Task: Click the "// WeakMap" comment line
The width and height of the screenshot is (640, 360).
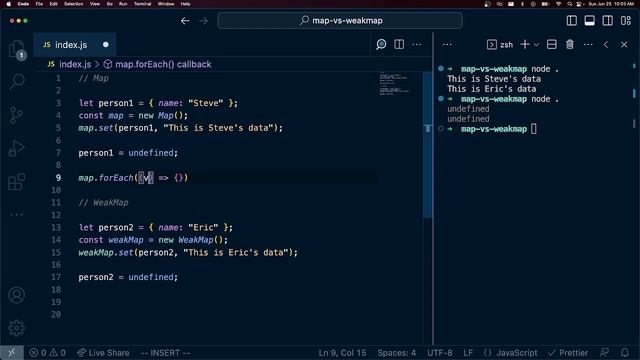Action: pos(103,202)
